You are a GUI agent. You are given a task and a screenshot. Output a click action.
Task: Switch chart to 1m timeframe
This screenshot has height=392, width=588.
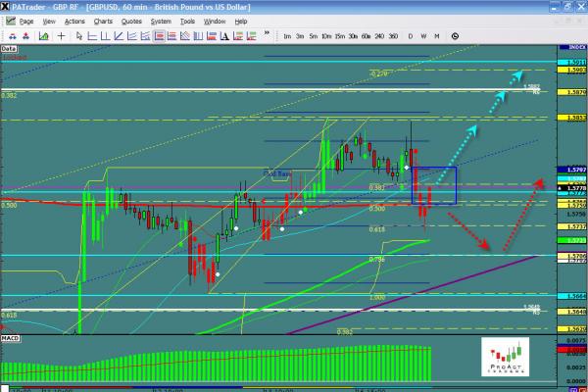click(x=286, y=36)
